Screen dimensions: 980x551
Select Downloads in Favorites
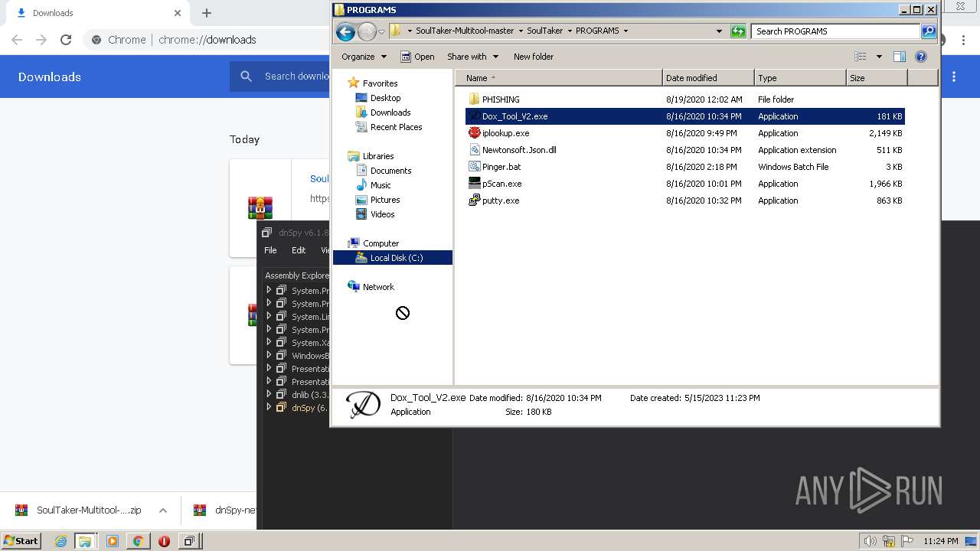pyautogui.click(x=390, y=112)
